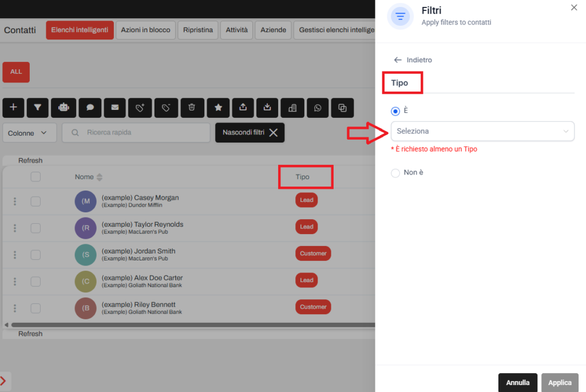
Task: Select the "È" radio button
Action: tap(395, 111)
